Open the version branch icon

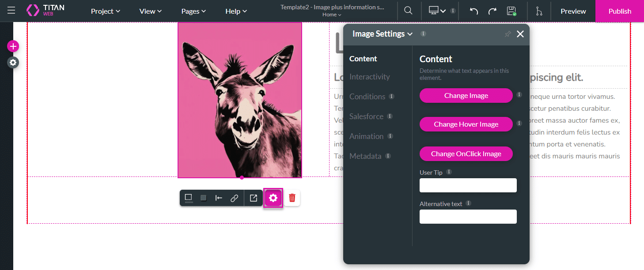click(539, 11)
